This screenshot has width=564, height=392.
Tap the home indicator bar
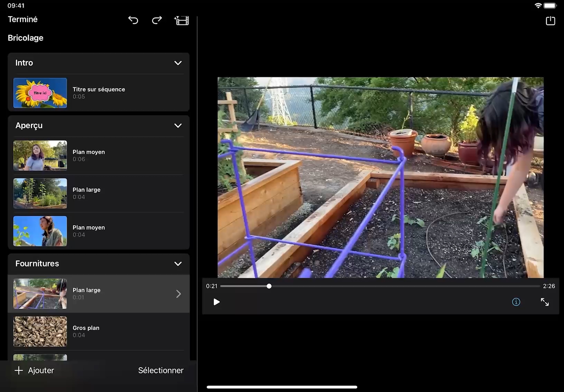(x=282, y=387)
